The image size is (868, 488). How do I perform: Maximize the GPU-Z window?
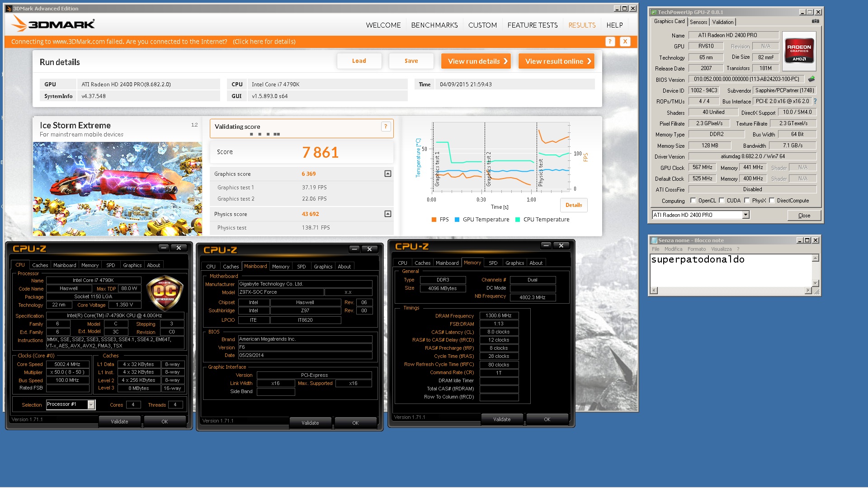click(x=811, y=12)
